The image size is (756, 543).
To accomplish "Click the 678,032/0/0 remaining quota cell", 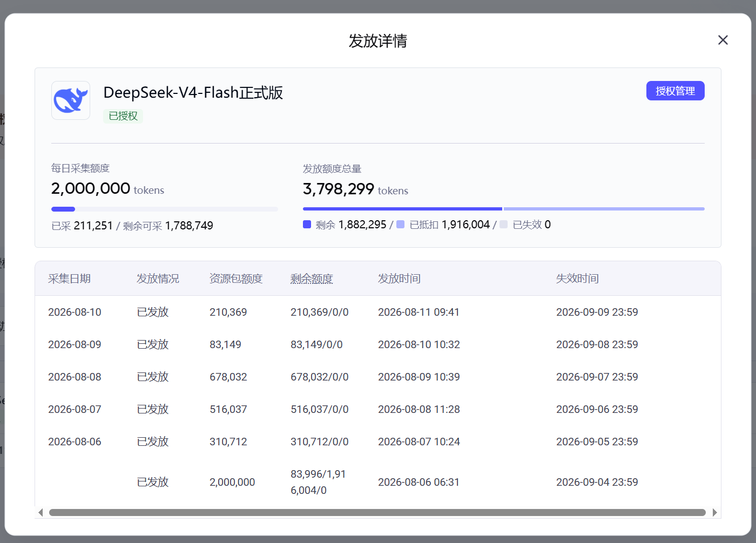I will click(320, 377).
